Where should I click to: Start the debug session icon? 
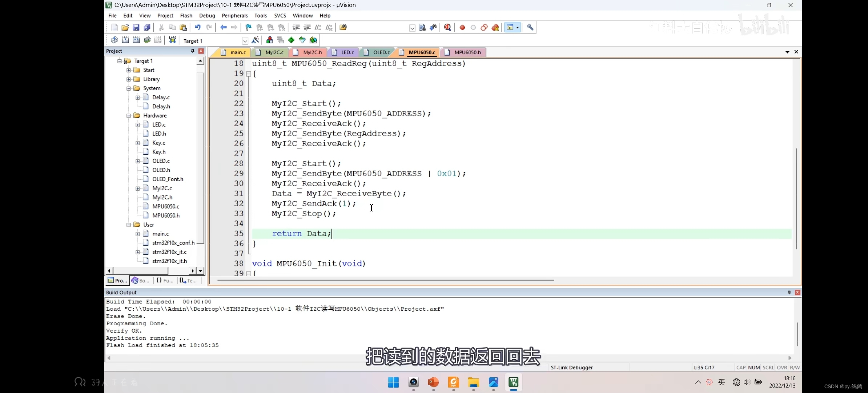pyautogui.click(x=448, y=27)
